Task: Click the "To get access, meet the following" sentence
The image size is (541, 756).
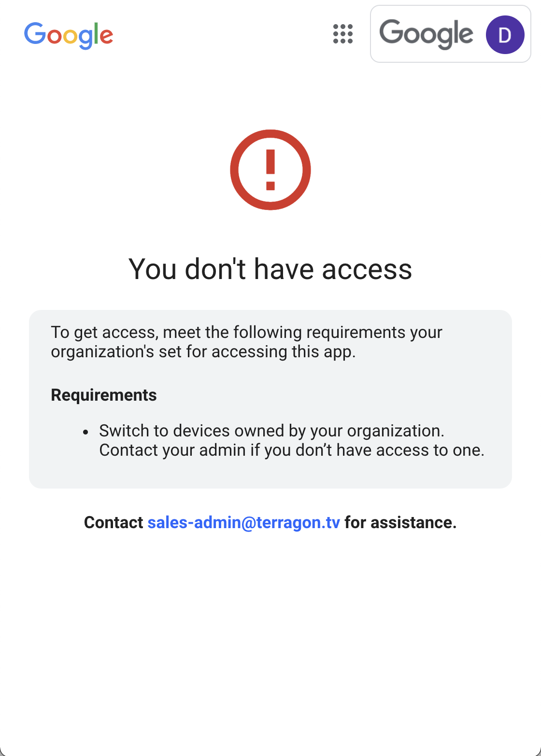Action: coord(246,332)
